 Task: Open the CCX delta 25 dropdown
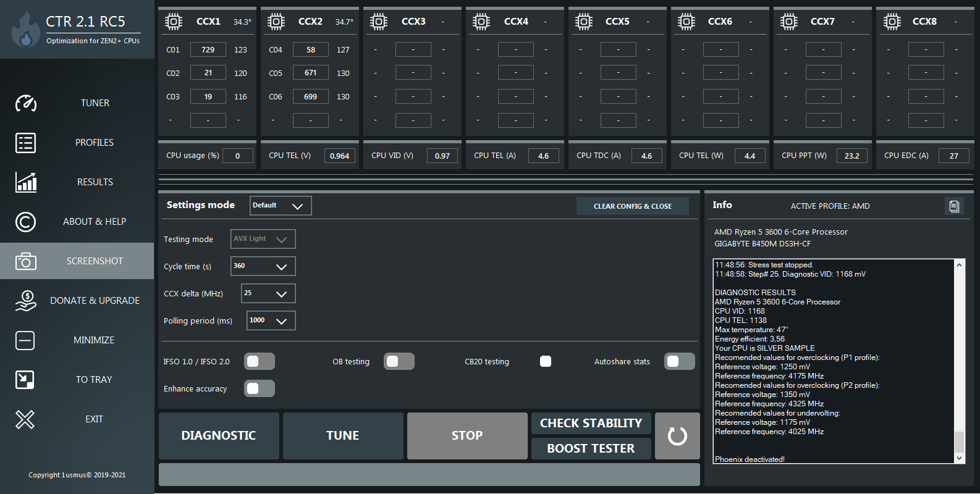[268, 293]
